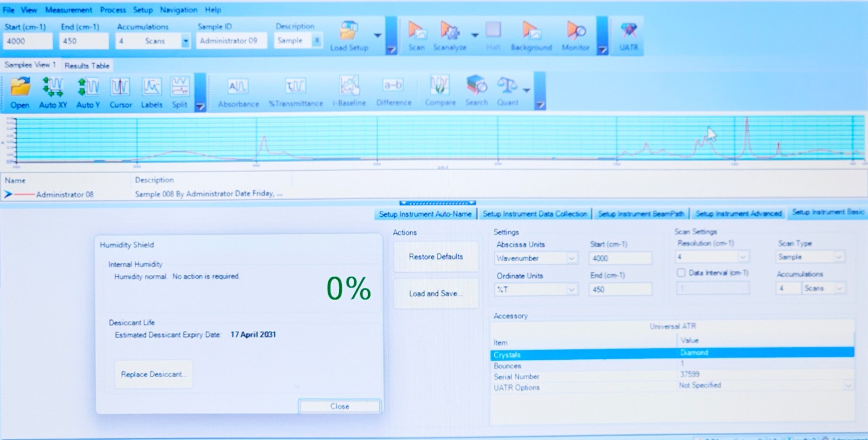The height and width of the screenshot is (440, 868).
Task: Open the Accumulations units dropdown in top bar
Action: click(x=186, y=41)
